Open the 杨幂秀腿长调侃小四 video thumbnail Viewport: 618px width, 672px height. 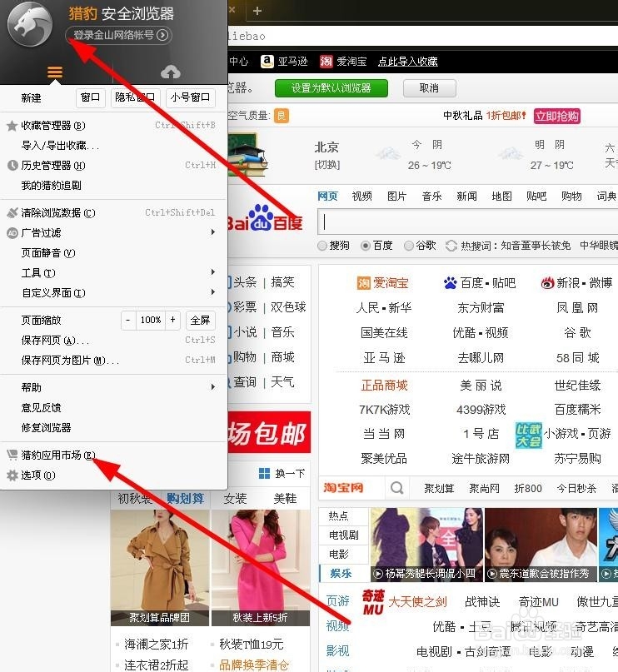427,545
